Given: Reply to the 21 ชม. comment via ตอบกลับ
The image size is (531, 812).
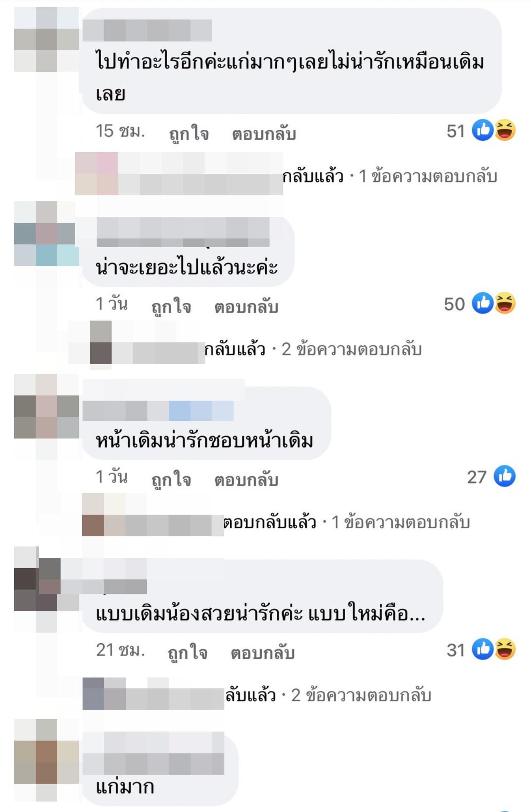Looking at the screenshot, I should (x=263, y=653).
